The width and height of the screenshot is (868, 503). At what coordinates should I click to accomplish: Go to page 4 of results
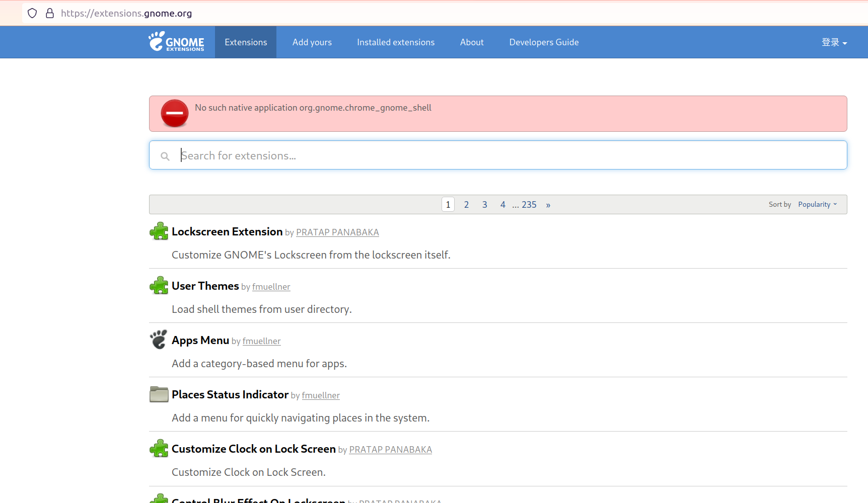(502, 204)
